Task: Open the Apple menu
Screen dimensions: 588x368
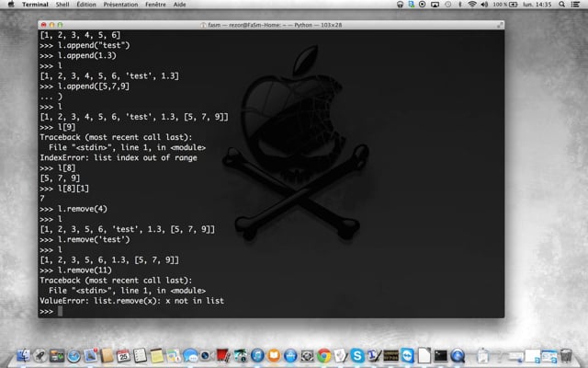Action: (11, 5)
